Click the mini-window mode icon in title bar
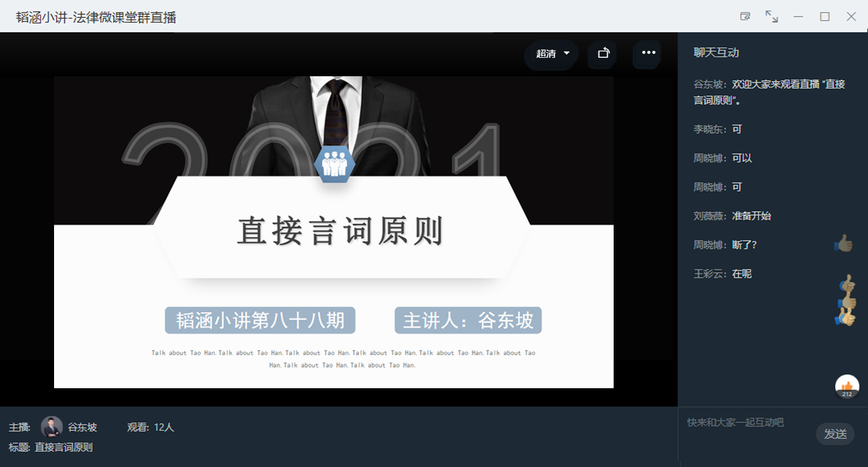 (x=745, y=17)
